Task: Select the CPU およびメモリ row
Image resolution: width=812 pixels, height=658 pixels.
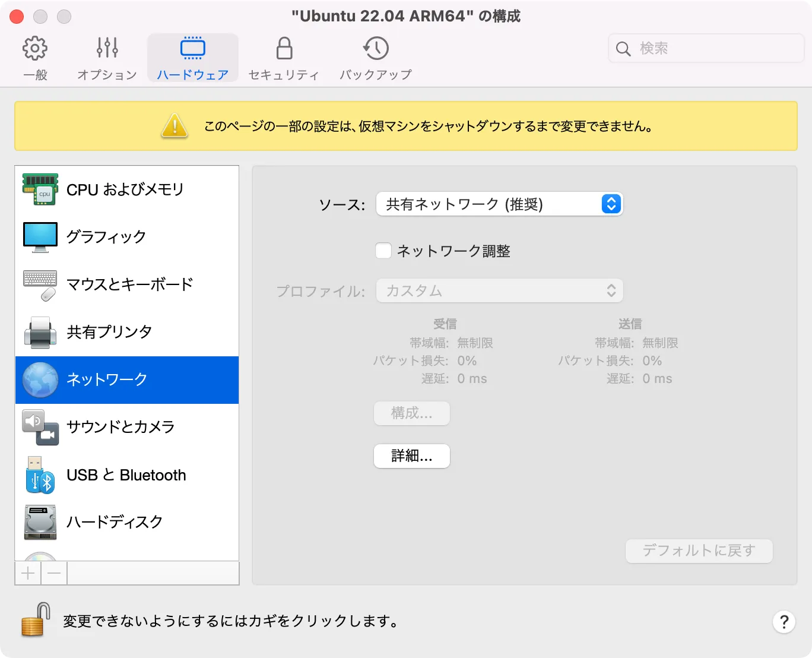Action: tap(127, 190)
